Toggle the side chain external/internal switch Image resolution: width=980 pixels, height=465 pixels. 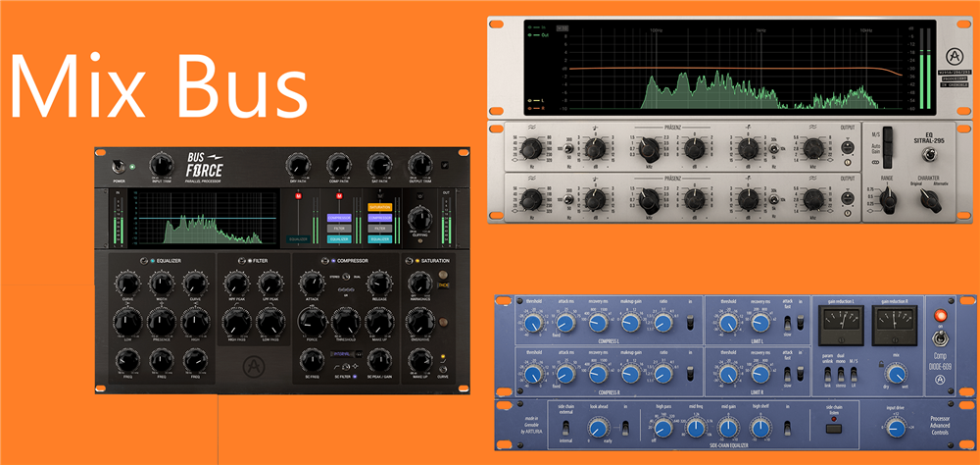567,429
